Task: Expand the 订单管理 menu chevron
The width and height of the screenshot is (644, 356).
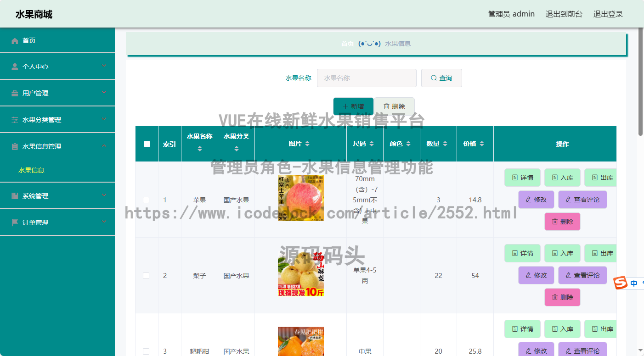Action: click(104, 222)
